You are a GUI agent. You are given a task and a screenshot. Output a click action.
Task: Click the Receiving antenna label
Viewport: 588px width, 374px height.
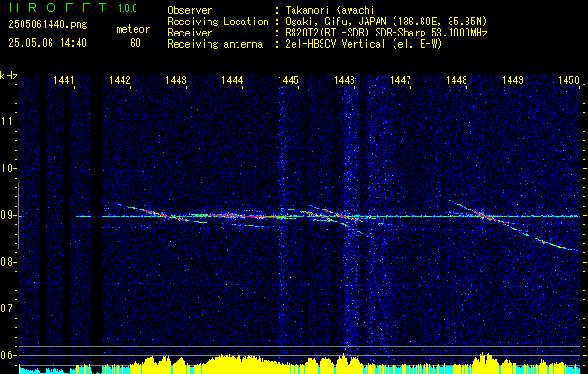click(215, 44)
